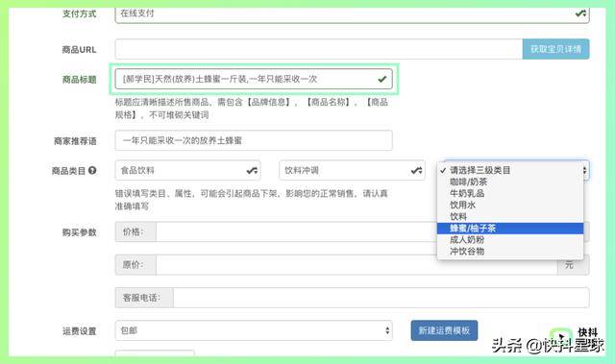Select 饮用水 from the category list
This screenshot has width=615, height=364.
pyautogui.click(x=510, y=205)
